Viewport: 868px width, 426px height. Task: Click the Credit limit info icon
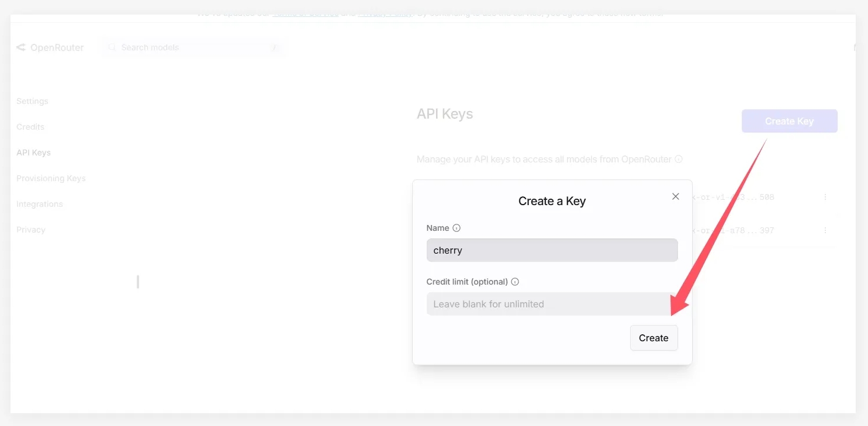coord(515,282)
